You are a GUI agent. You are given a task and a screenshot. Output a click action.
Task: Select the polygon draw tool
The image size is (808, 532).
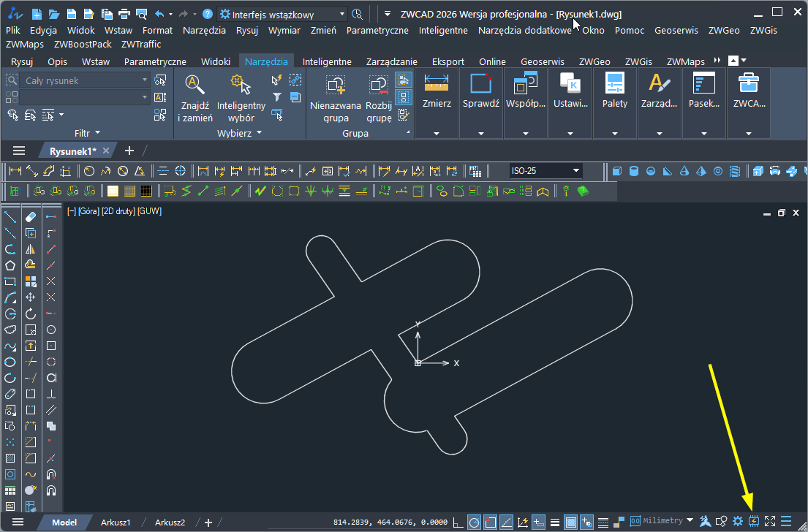tap(10, 265)
